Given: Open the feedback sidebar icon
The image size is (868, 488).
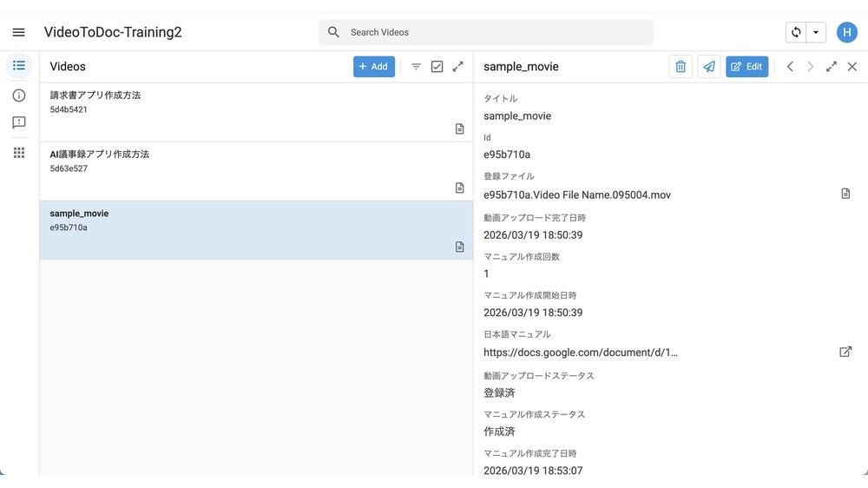Looking at the screenshot, I should pos(18,123).
